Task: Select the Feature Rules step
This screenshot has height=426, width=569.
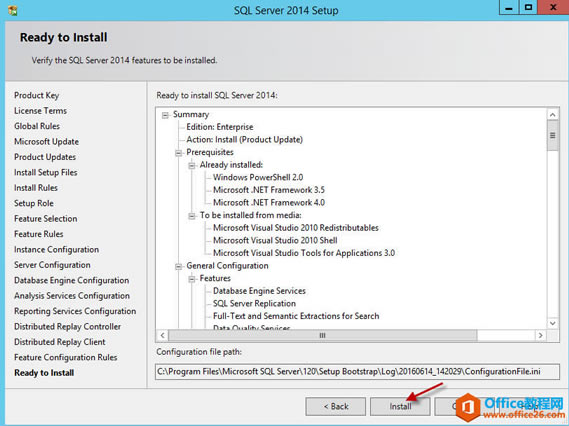Action: click(39, 234)
